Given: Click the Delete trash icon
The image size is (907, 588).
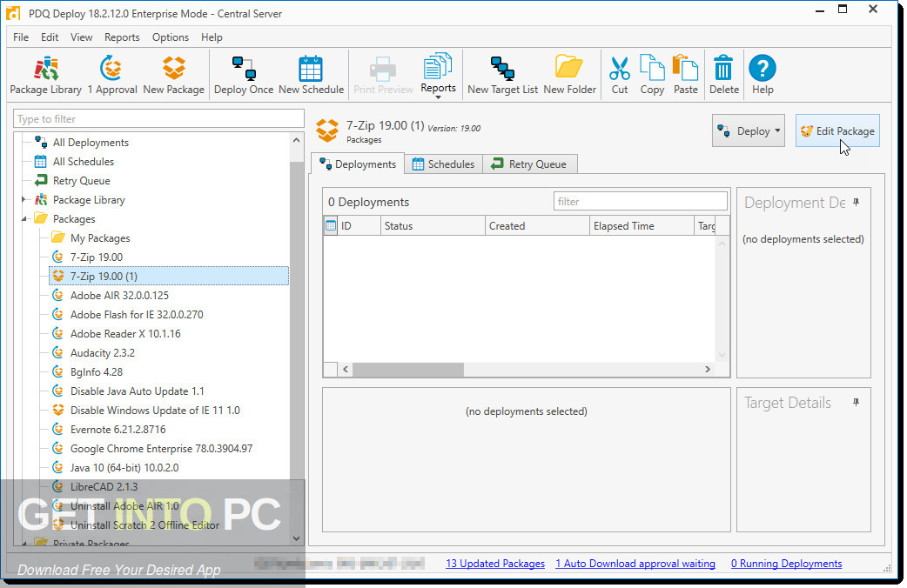Looking at the screenshot, I should [723, 76].
